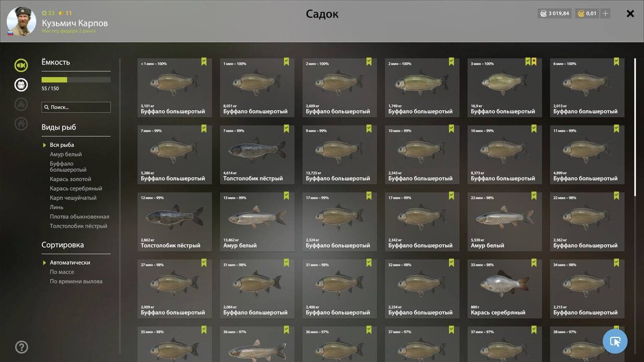Sort fish by По массе
This screenshot has width=644, height=362.
click(x=62, y=272)
